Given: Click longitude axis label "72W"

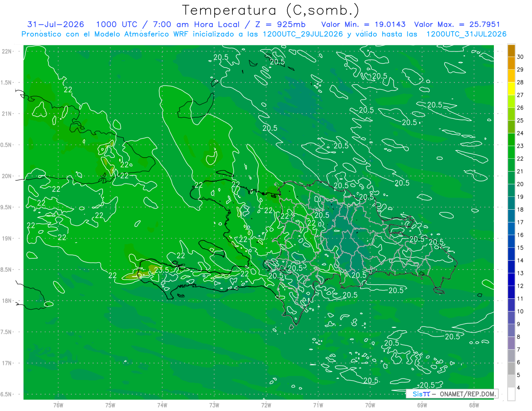Looking at the screenshot, I should coord(266,405).
